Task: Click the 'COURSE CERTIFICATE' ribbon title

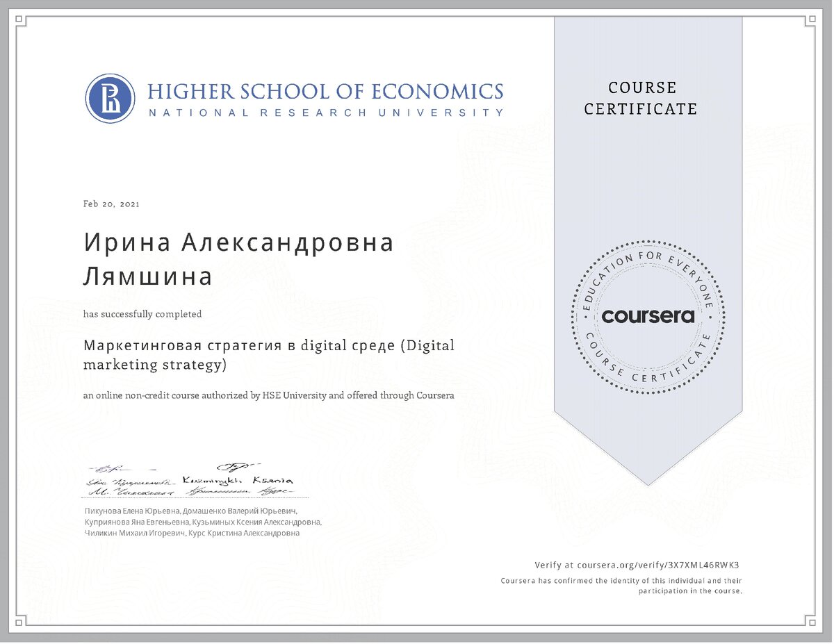Action: [x=641, y=98]
